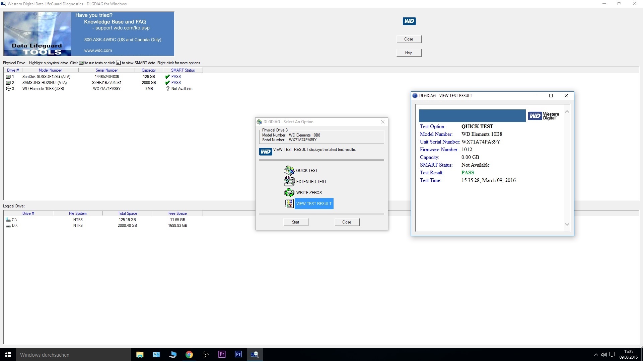Click the Help button
This screenshot has height=362, width=644.
click(x=409, y=53)
